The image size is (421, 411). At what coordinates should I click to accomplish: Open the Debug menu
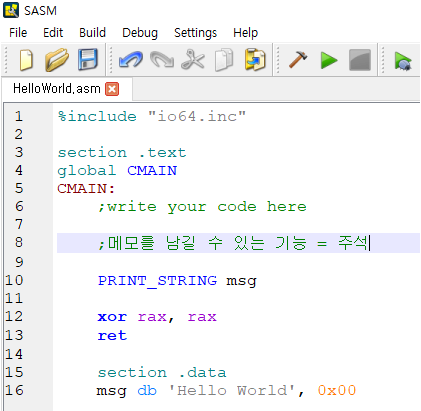[140, 33]
